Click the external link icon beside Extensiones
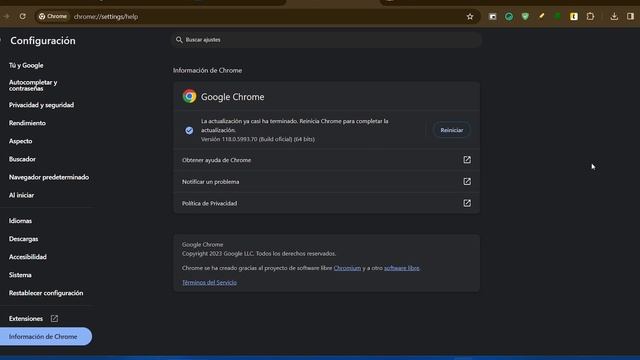This screenshot has width=640, height=360. 54,318
